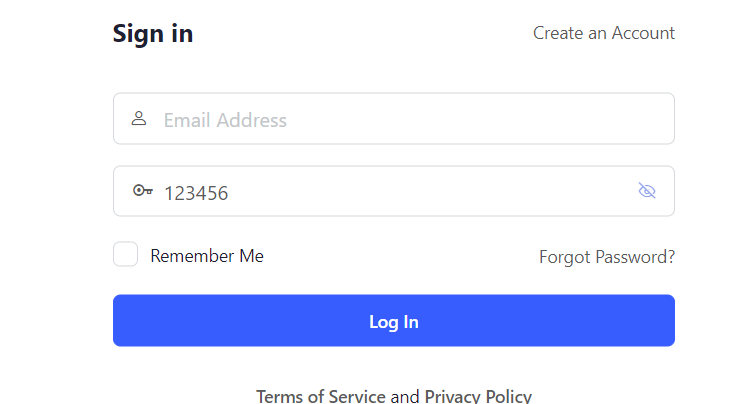Screen dimensions: 730x404
Task: Click the Remember Me label text
Action: 207,256
